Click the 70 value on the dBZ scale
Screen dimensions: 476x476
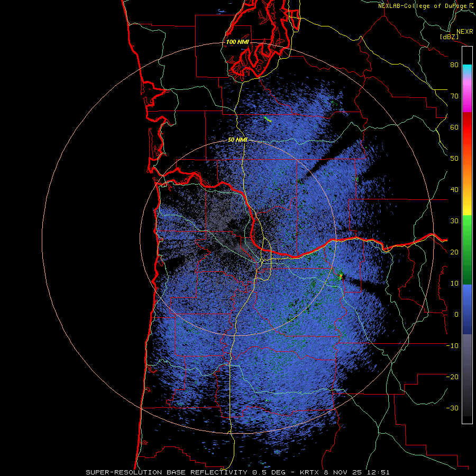click(454, 96)
